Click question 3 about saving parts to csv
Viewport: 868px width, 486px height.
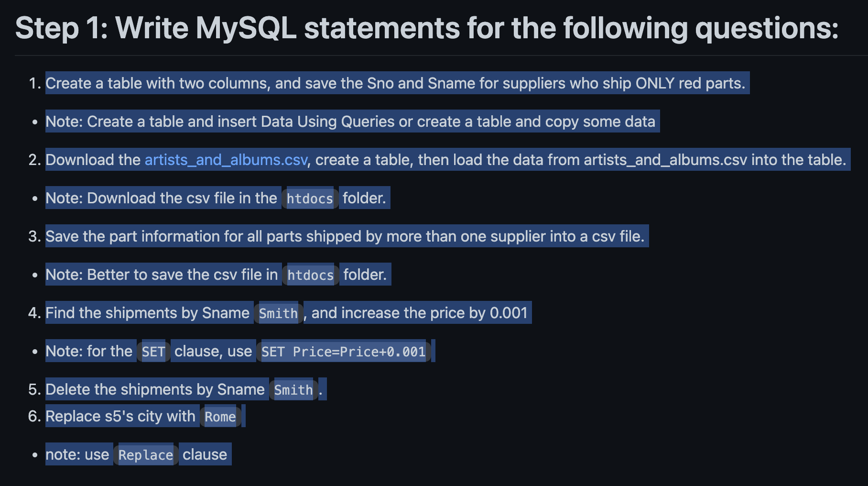345,236
